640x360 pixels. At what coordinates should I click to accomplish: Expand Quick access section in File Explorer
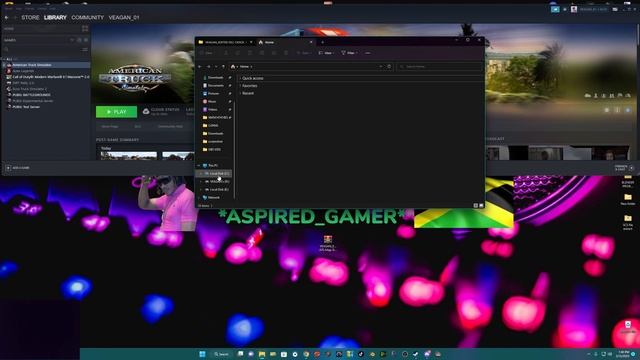tap(240, 78)
